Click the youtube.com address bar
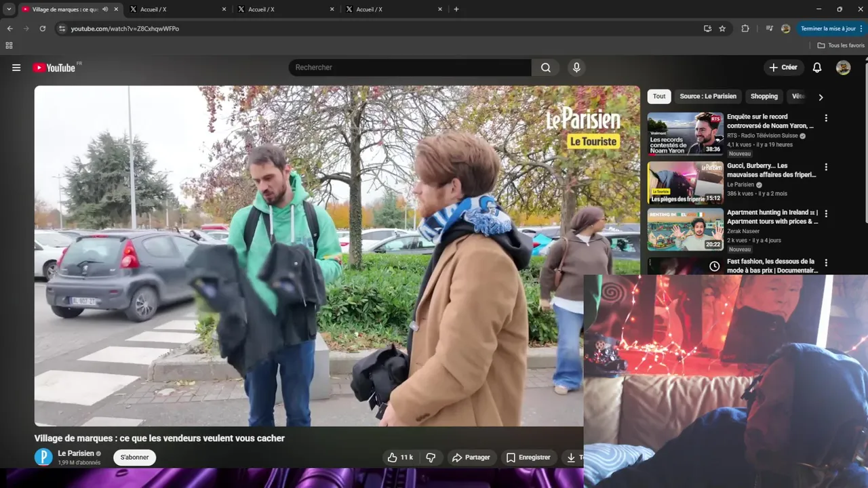Image resolution: width=868 pixels, height=488 pixels. point(380,28)
